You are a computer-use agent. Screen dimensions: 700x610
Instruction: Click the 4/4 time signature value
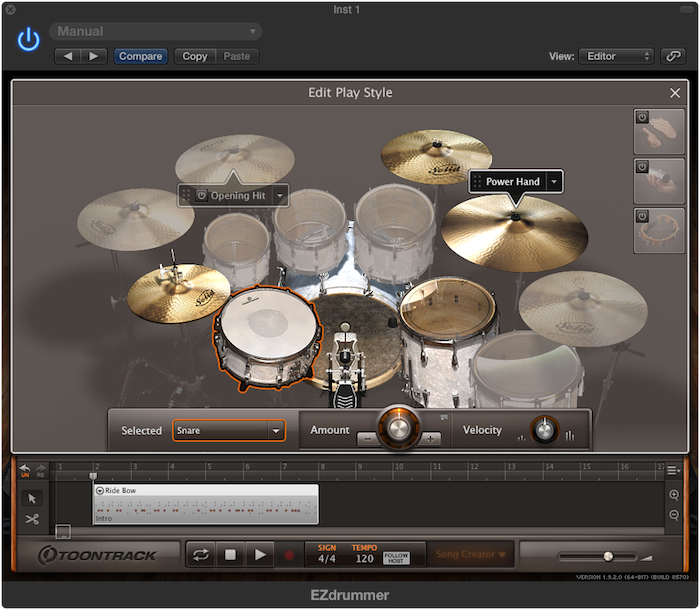[x=327, y=559]
